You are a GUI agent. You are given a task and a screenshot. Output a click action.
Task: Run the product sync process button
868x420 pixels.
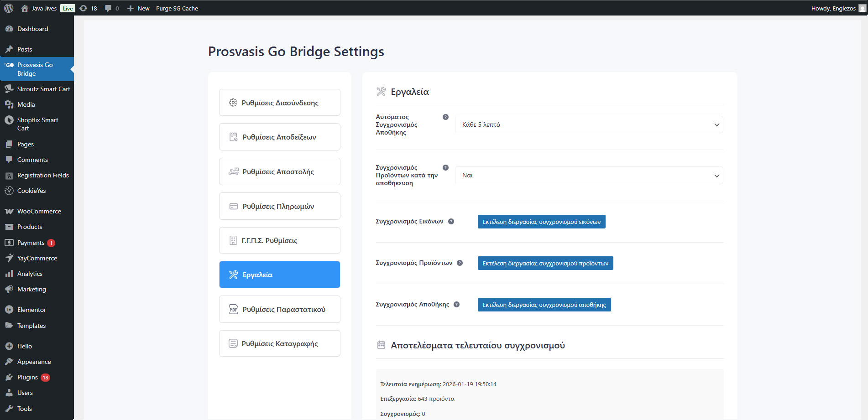click(545, 263)
